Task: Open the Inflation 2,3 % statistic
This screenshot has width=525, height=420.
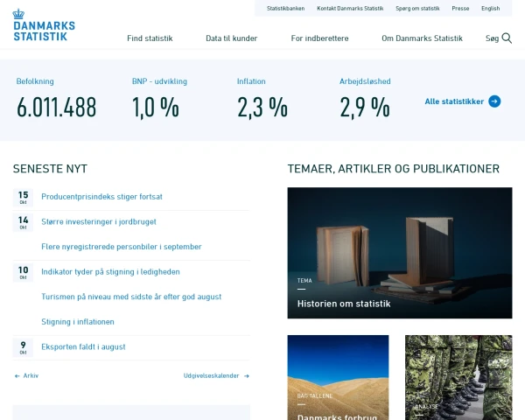Action: (x=262, y=107)
